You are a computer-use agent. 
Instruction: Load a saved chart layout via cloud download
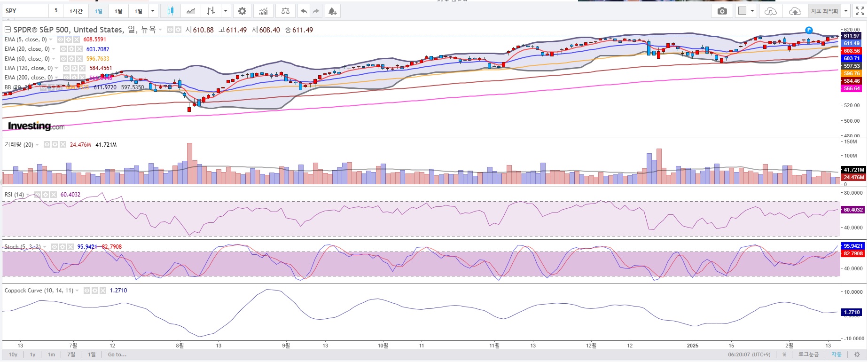click(x=771, y=11)
